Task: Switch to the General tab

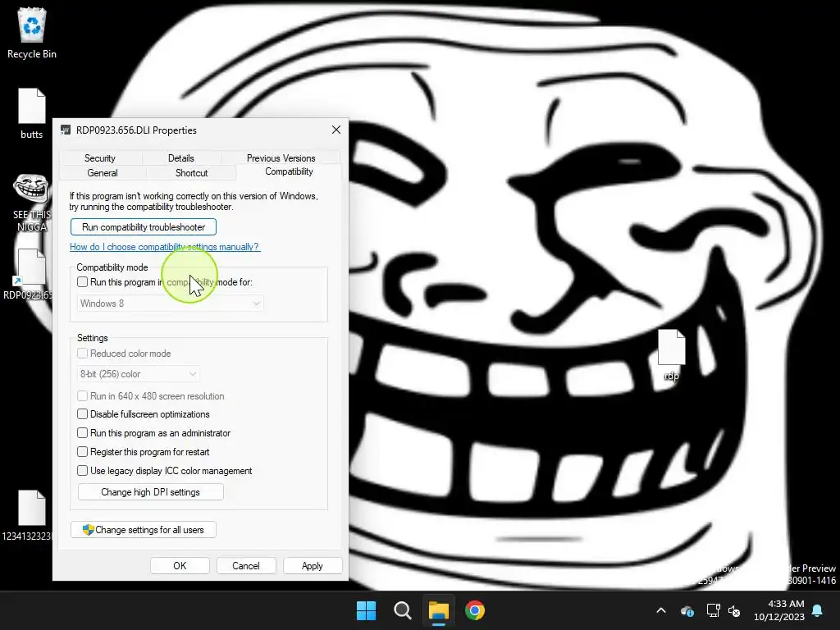Action: click(x=103, y=172)
